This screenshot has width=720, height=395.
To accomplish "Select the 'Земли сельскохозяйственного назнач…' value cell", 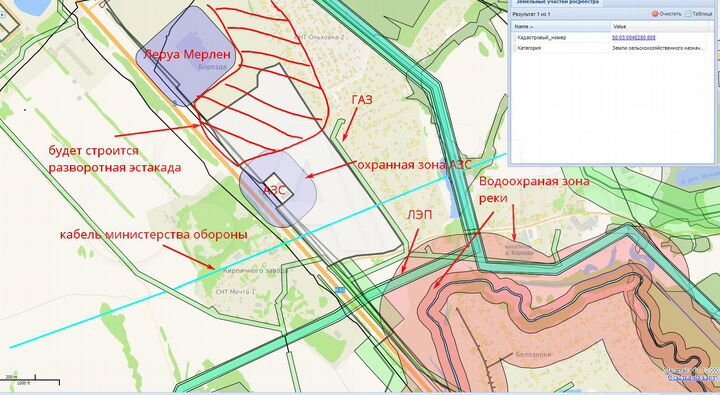I will point(657,48).
